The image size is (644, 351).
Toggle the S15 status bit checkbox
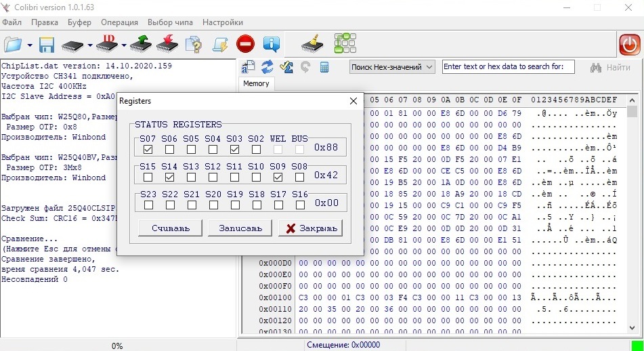click(x=148, y=177)
